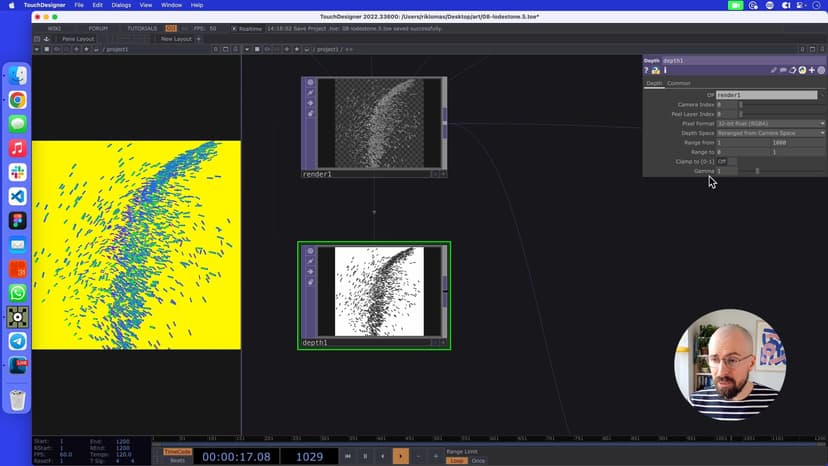The height and width of the screenshot is (466, 828).
Task: Click the plus icon in parameter header
Action: click(x=812, y=70)
